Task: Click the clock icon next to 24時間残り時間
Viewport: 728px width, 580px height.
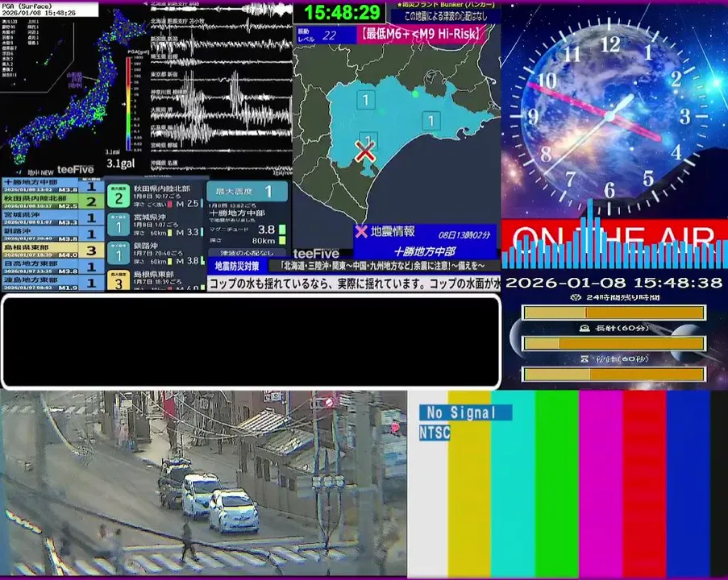Action: click(576, 297)
